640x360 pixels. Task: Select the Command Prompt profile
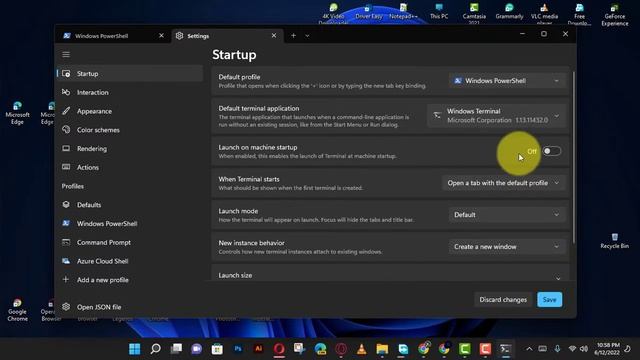tap(130, 242)
